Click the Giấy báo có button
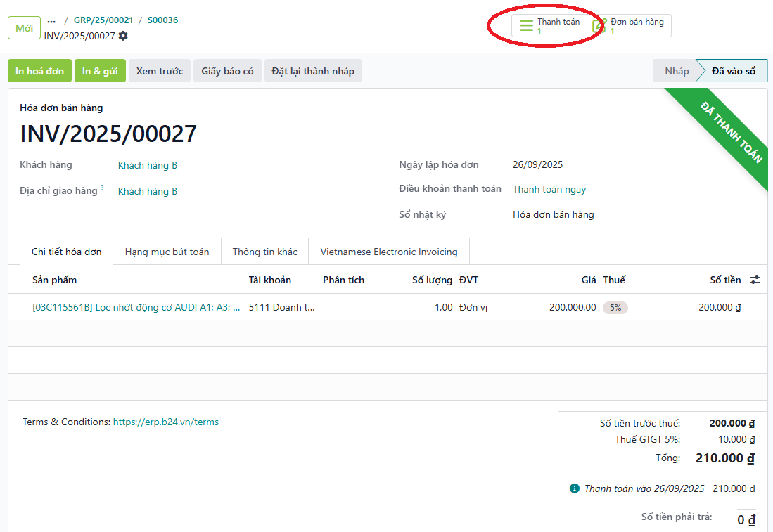Screen dimensions: 773x532 pos(227,71)
